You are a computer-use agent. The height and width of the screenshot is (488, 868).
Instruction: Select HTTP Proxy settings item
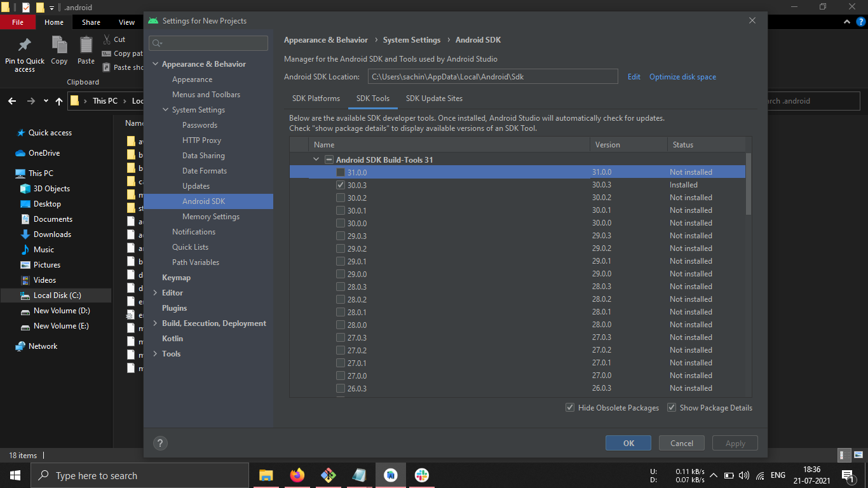201,140
